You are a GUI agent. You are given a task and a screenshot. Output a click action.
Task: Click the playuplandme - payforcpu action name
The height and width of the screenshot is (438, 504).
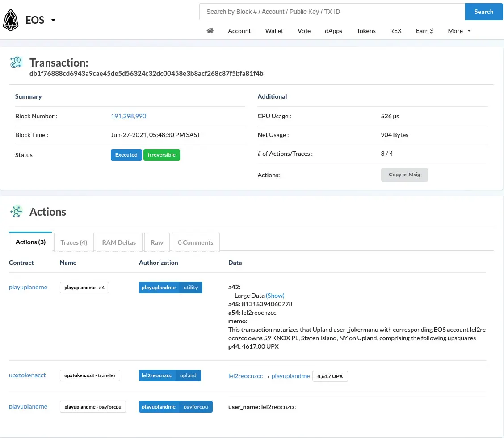pos(93,407)
